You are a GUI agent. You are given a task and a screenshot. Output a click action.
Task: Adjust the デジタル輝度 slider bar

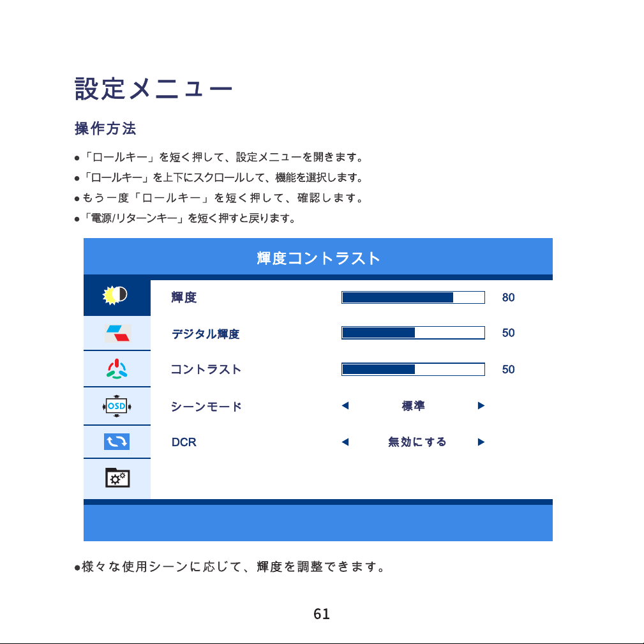click(413, 333)
